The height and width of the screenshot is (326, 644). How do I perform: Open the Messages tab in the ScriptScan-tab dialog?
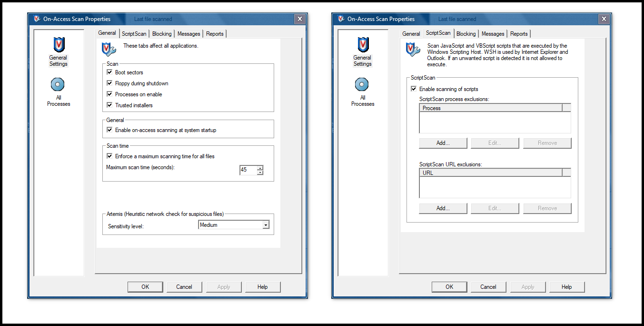(x=493, y=34)
